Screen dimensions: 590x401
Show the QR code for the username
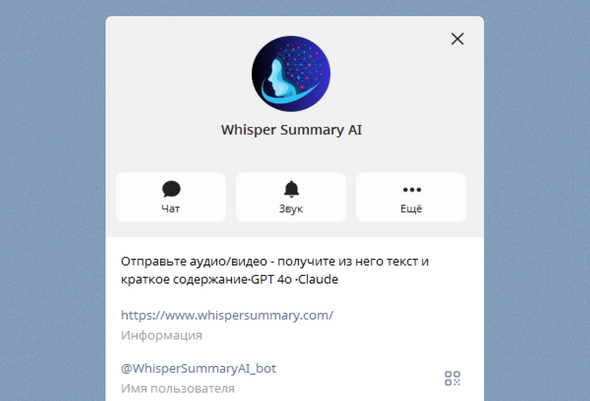[x=452, y=378]
